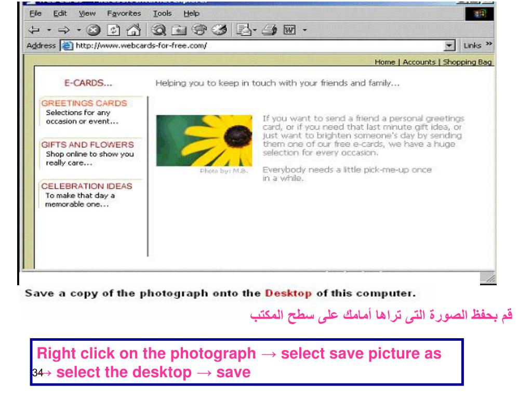Open the File menu
The image size is (532, 399).
click(x=35, y=14)
